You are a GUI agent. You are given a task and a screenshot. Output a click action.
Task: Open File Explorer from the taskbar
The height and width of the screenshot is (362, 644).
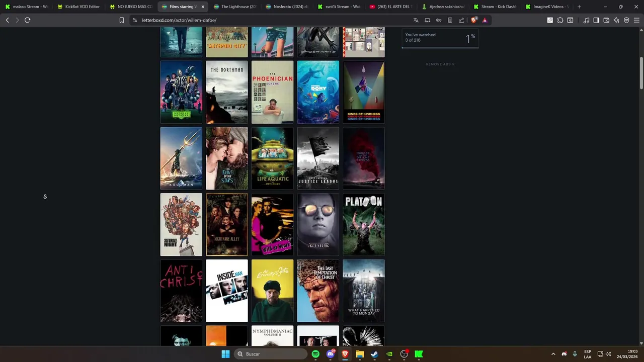click(x=360, y=354)
